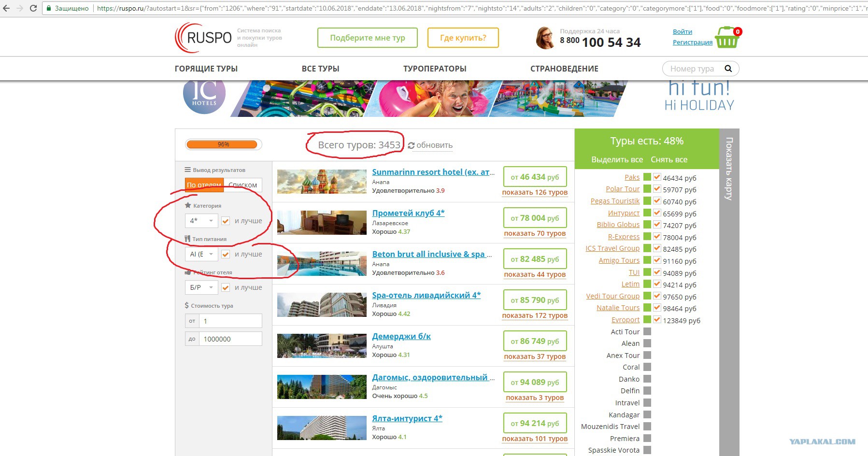Open the Прометей клуб 4* room thumbnail
The image size is (868, 456).
coord(322,223)
